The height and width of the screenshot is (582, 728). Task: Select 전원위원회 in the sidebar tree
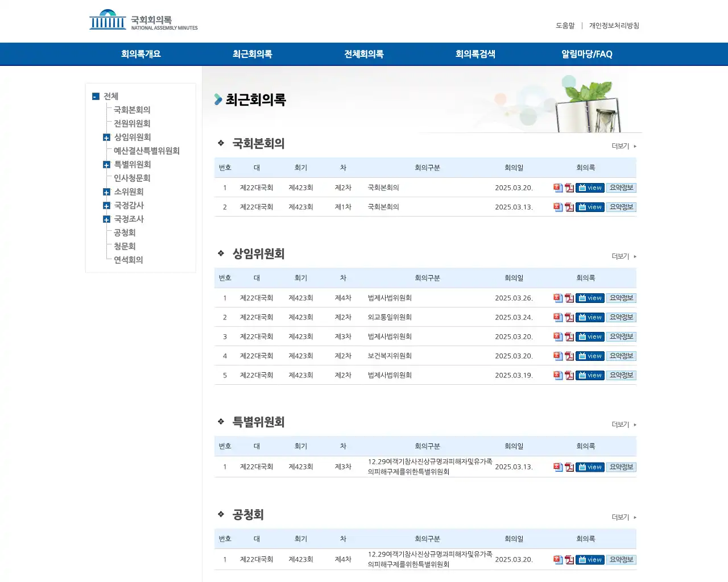tap(132, 123)
